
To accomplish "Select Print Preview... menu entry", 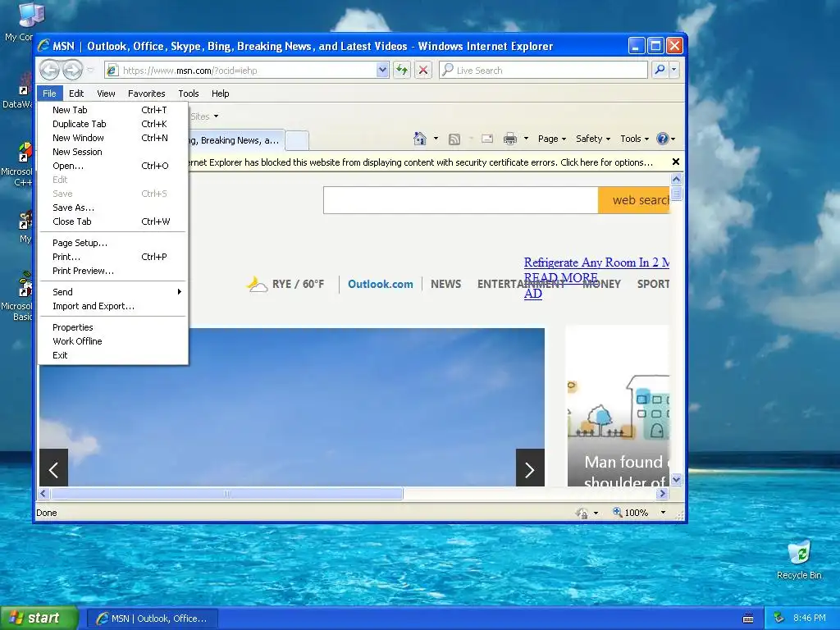I will tap(113, 271).
